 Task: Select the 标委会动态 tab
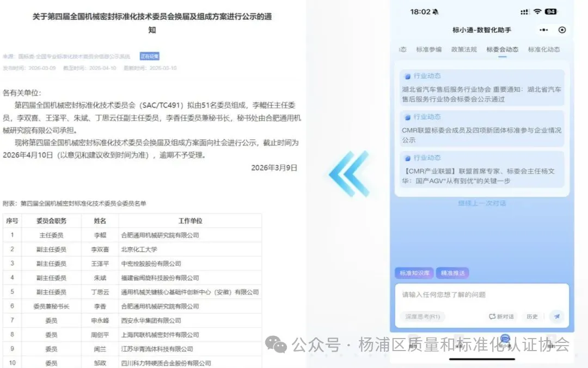click(x=502, y=50)
